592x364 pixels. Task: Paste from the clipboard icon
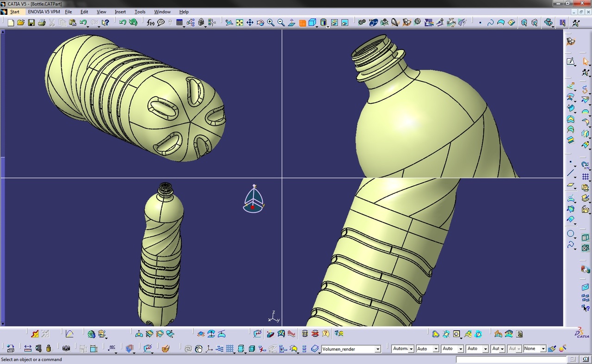tap(73, 22)
